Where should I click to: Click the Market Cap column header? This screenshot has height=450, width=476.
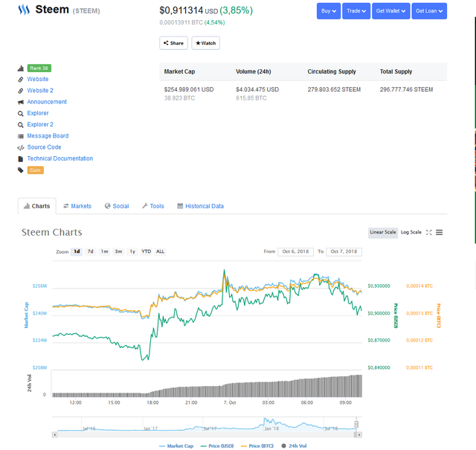(x=179, y=71)
